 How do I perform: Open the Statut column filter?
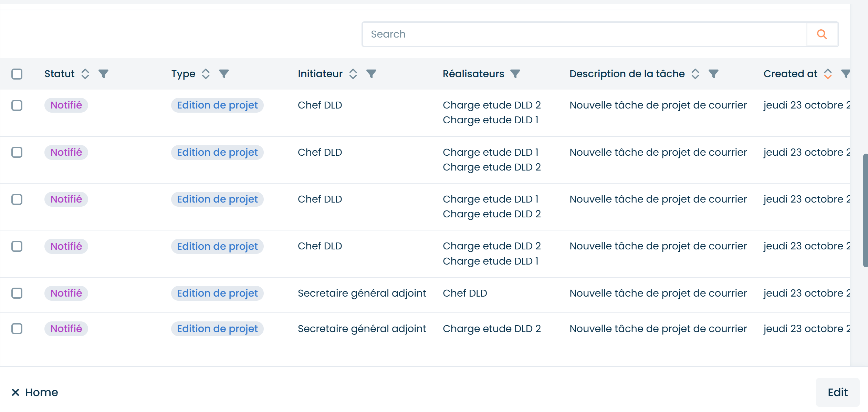click(103, 74)
